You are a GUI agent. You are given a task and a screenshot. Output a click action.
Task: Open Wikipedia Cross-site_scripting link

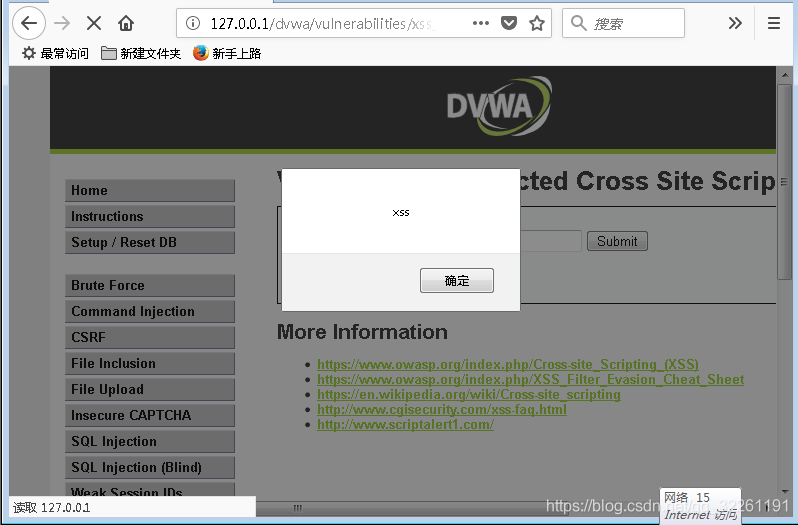coord(469,394)
